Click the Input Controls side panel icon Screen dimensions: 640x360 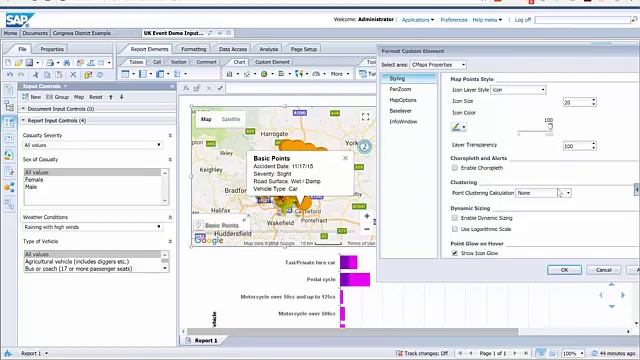[9, 122]
